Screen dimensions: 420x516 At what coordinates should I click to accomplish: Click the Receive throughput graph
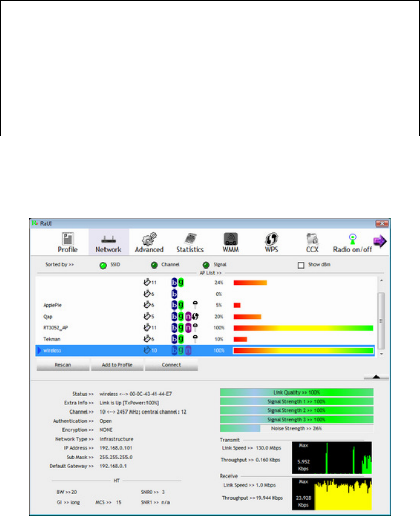point(332,494)
